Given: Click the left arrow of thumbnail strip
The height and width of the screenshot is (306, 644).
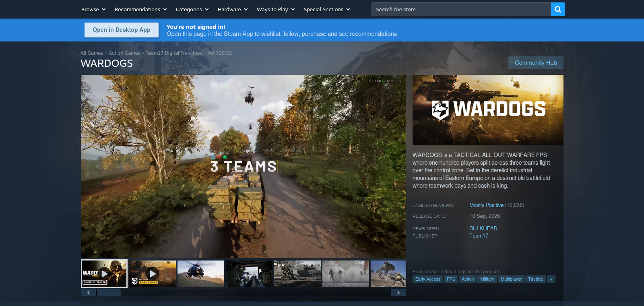Looking at the screenshot, I should pos(89,293).
